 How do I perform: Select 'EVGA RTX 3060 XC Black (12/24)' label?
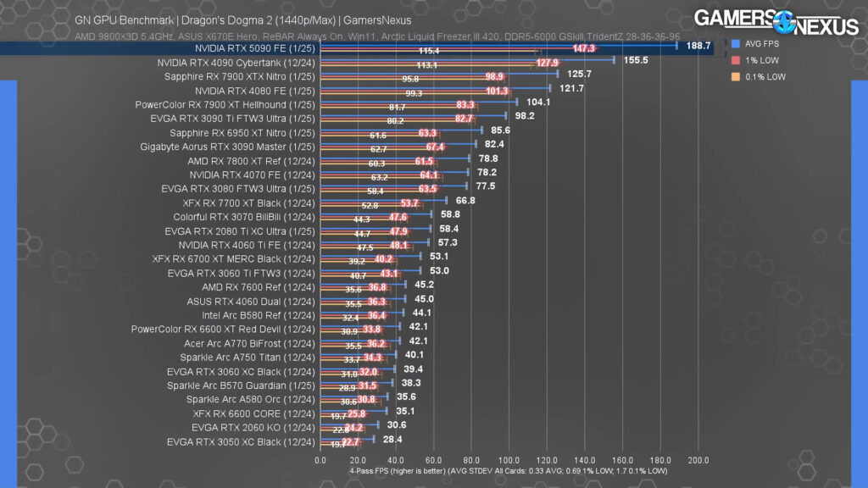pyautogui.click(x=241, y=373)
